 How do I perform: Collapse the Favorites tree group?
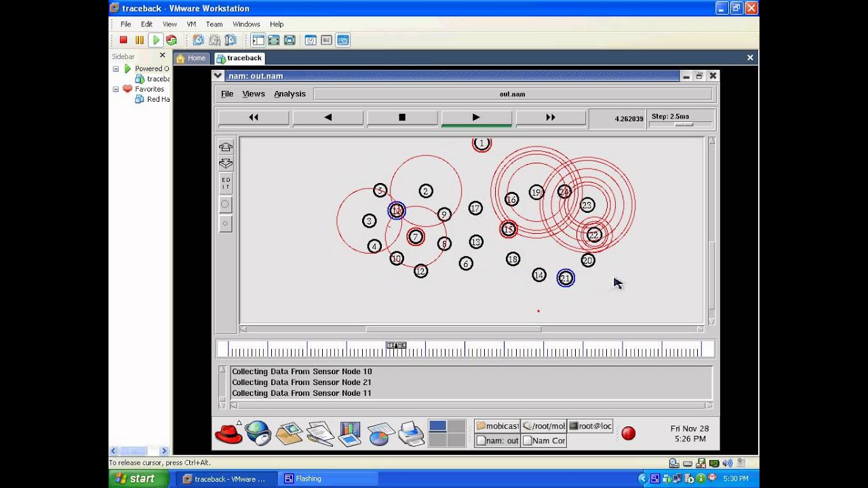click(116, 89)
